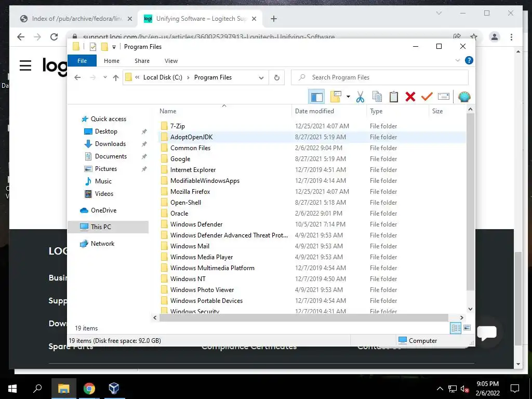Click the blue Help question mark
532x399 pixels.
click(x=469, y=60)
